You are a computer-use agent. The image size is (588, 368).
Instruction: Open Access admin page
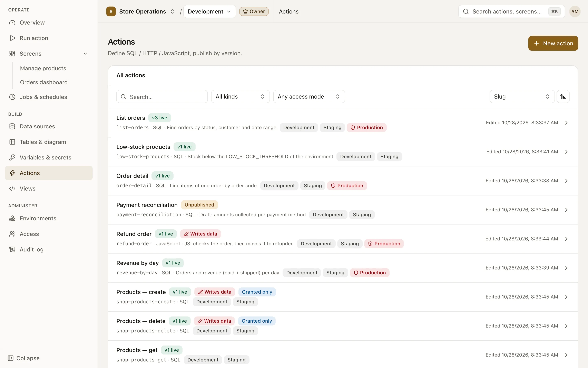(x=49, y=234)
